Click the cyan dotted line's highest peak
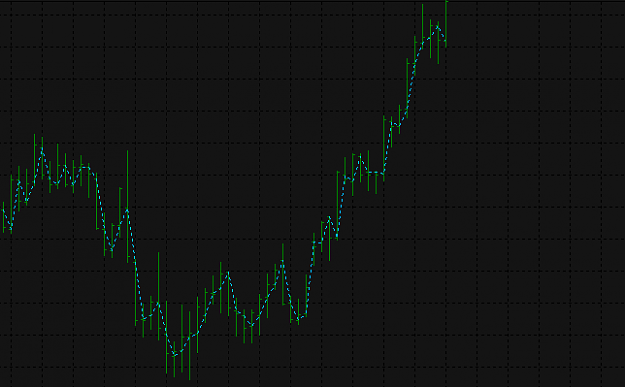This screenshot has height=387, width=625. point(438,27)
